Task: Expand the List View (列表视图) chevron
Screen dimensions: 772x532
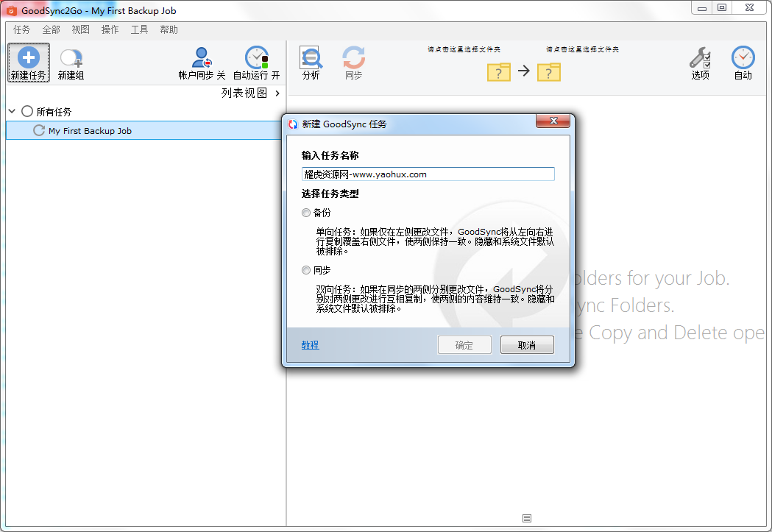Action: [x=277, y=93]
